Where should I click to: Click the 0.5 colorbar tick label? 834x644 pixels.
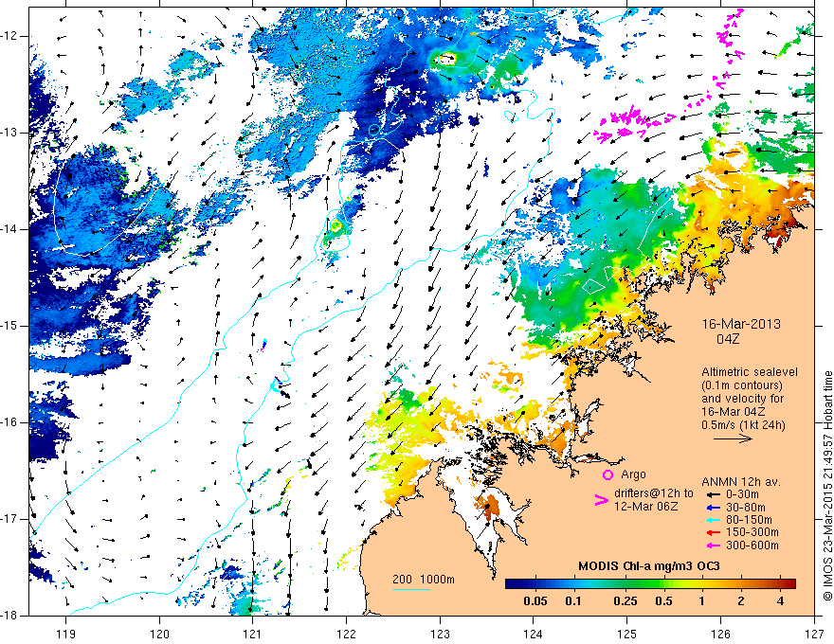[663, 601]
